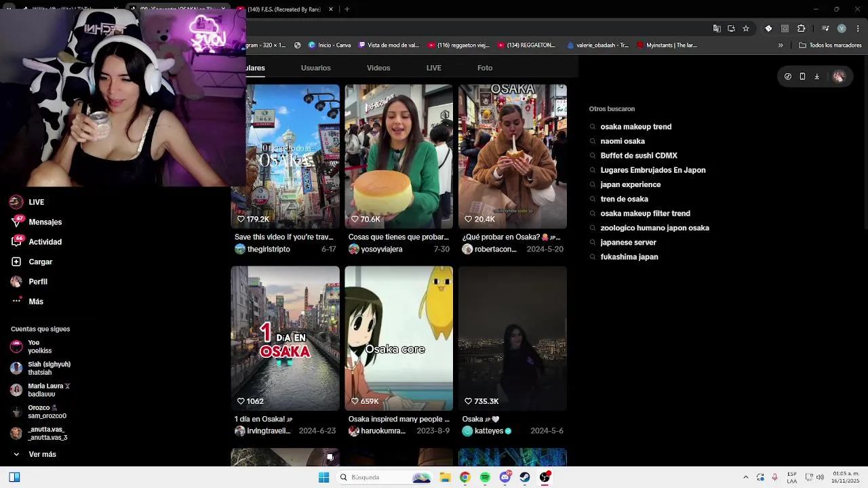Switch to the Usuarios tab
Image resolution: width=868 pixels, height=488 pixels.
click(316, 68)
